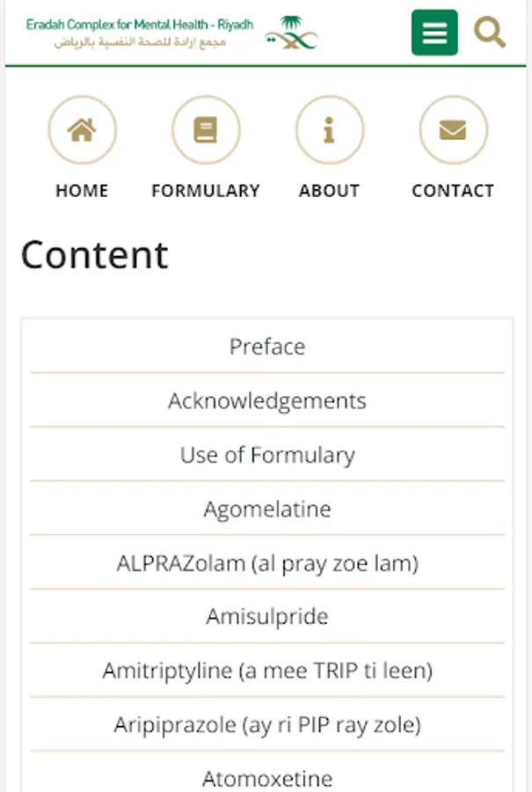Tap the About info icon
The image size is (532, 792).
coord(330,130)
